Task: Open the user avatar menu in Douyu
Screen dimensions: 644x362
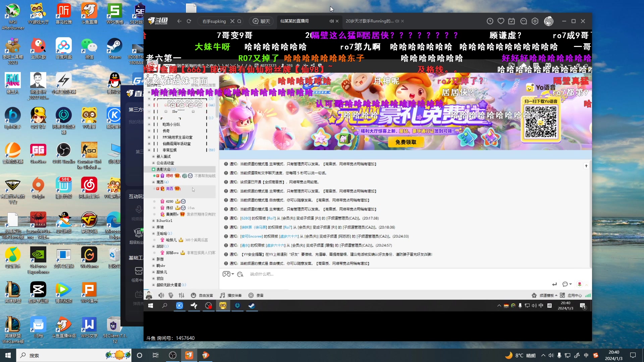Action: tap(549, 21)
